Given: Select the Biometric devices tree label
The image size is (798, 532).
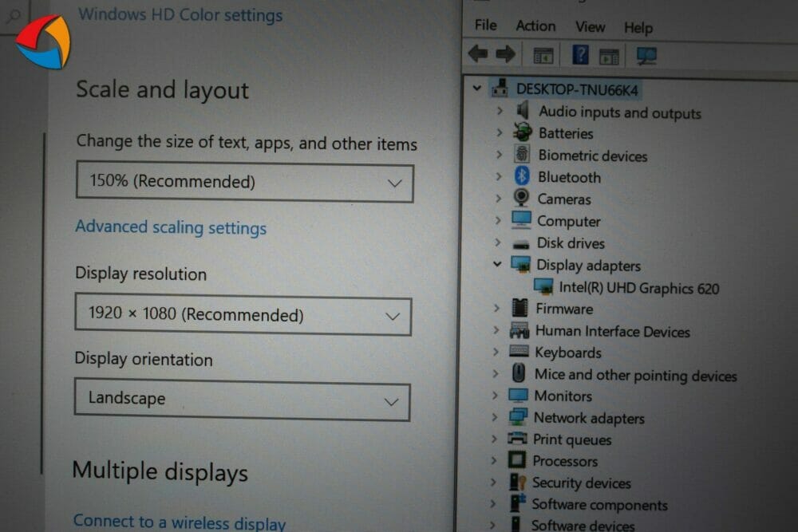Looking at the screenshot, I should [593, 156].
